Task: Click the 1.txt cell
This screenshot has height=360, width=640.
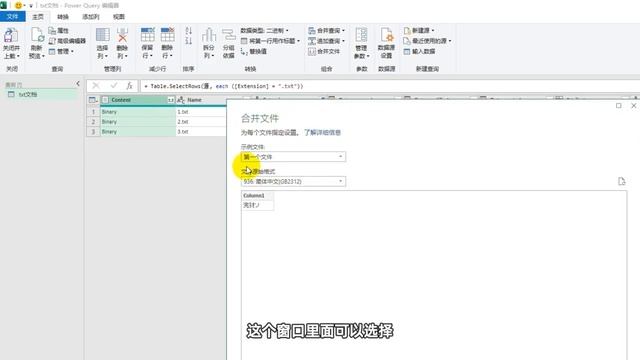Action: click(x=201, y=112)
